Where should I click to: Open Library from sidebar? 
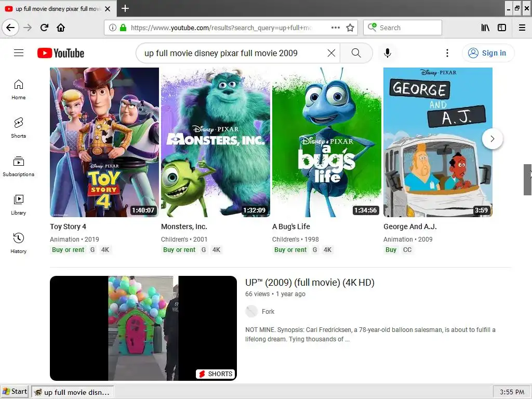19,205
